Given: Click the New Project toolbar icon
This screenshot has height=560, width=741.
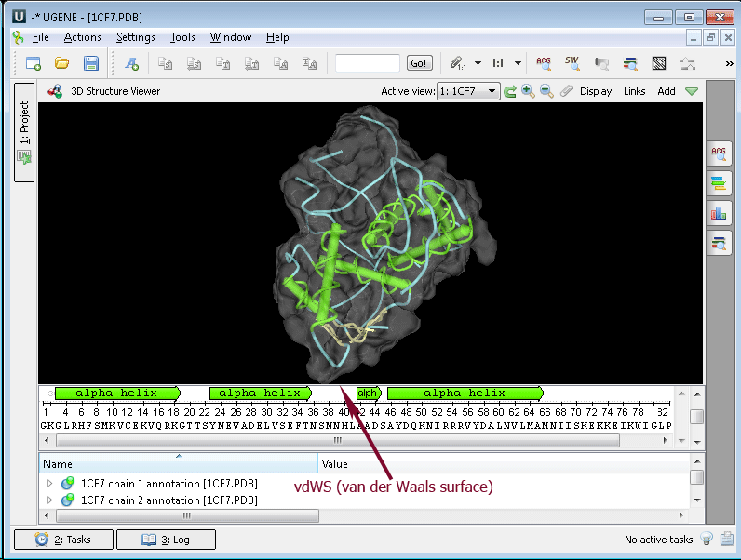Looking at the screenshot, I should click(x=34, y=63).
